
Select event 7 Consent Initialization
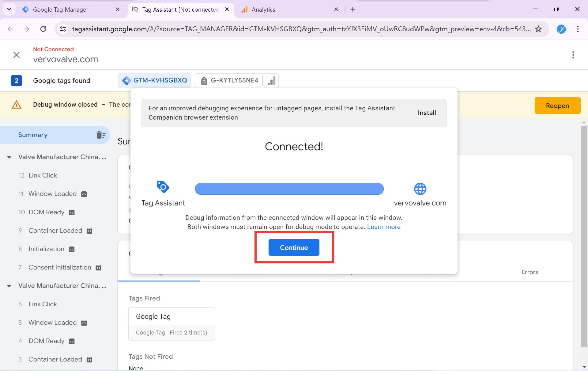click(x=60, y=267)
